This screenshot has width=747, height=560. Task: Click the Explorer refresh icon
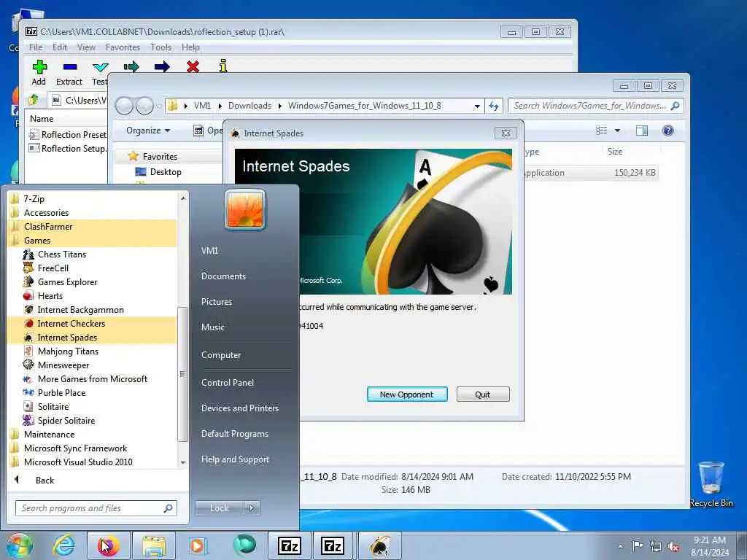494,106
